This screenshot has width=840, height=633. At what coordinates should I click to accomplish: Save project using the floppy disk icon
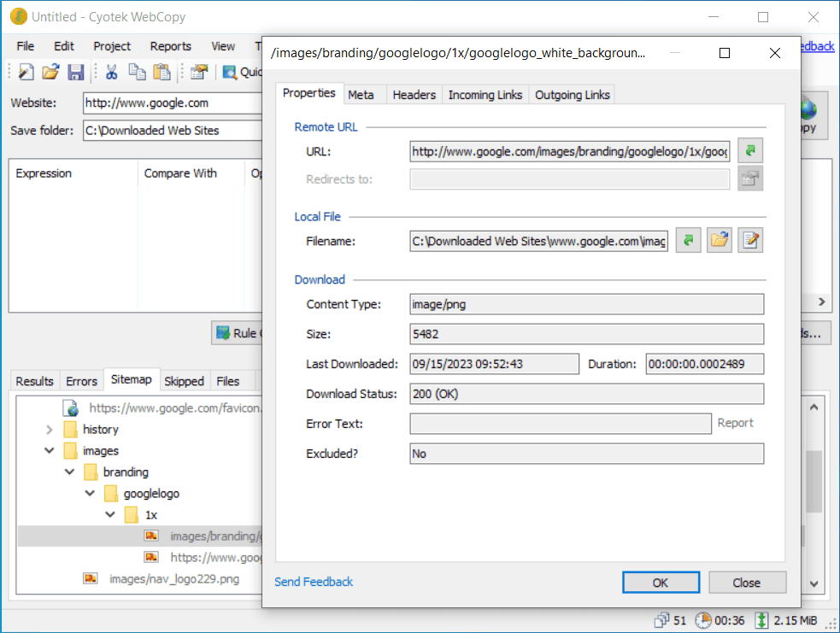pyautogui.click(x=75, y=73)
